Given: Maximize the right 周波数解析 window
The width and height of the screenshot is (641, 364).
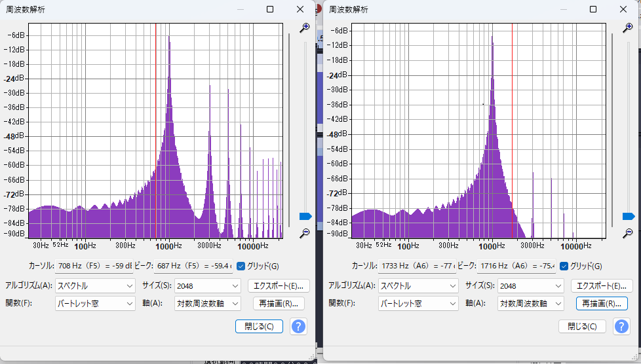Looking at the screenshot, I should point(593,9).
